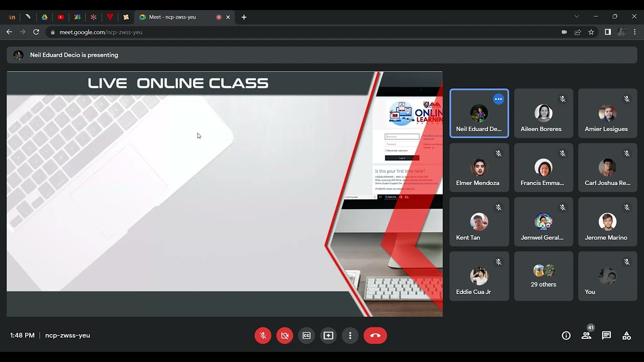This screenshot has height=362, width=644.
Task: Open the tab search chevron in the title bar
Action: (x=577, y=17)
